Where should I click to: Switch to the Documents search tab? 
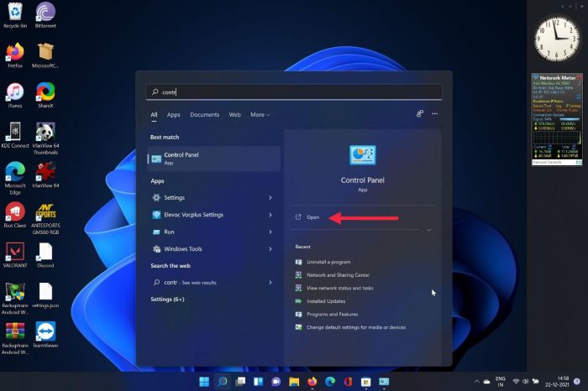click(204, 115)
